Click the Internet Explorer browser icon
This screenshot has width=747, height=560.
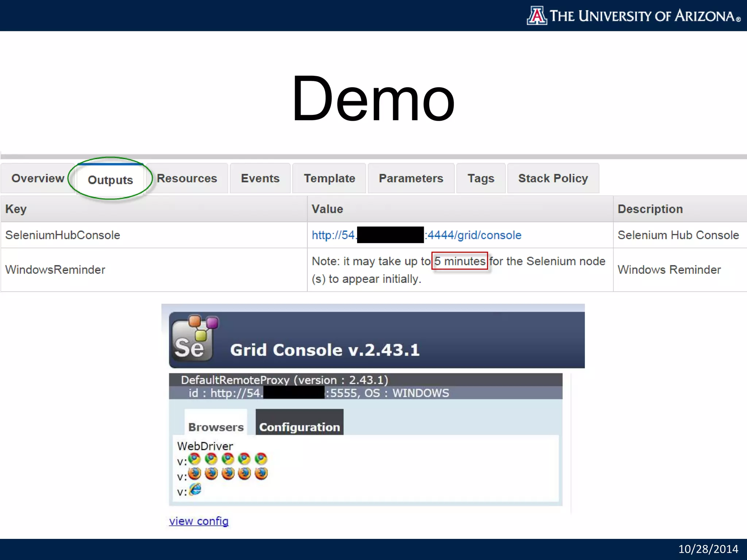pos(195,489)
